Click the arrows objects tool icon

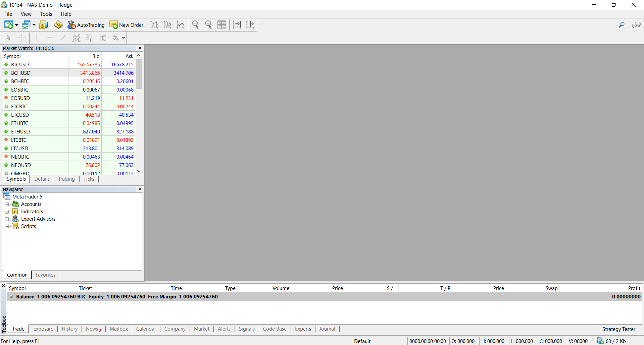tap(115, 38)
